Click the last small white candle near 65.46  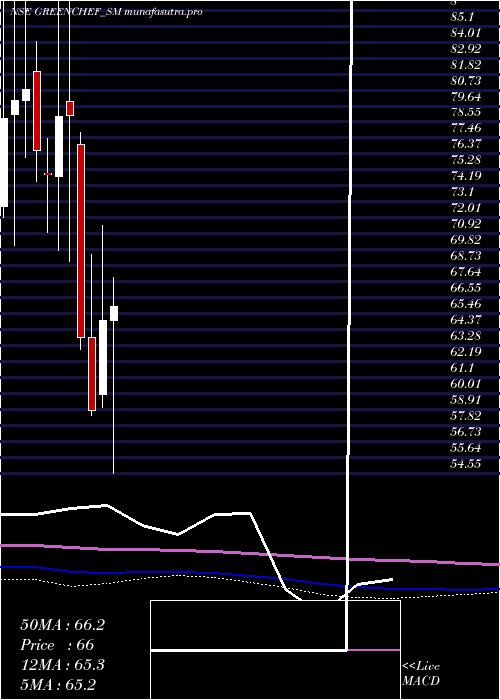click(x=114, y=313)
